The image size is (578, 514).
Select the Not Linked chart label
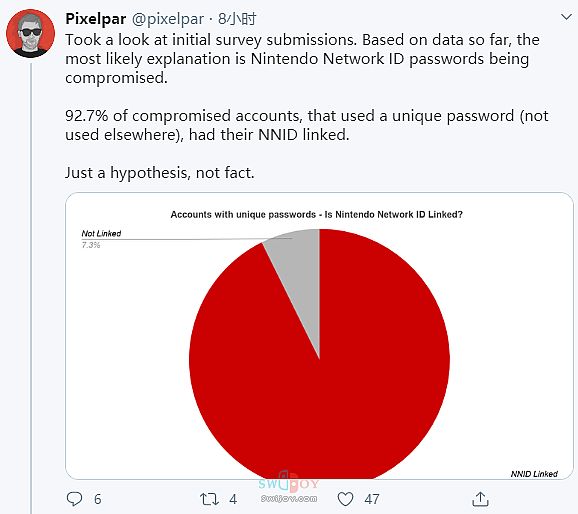tap(101, 233)
